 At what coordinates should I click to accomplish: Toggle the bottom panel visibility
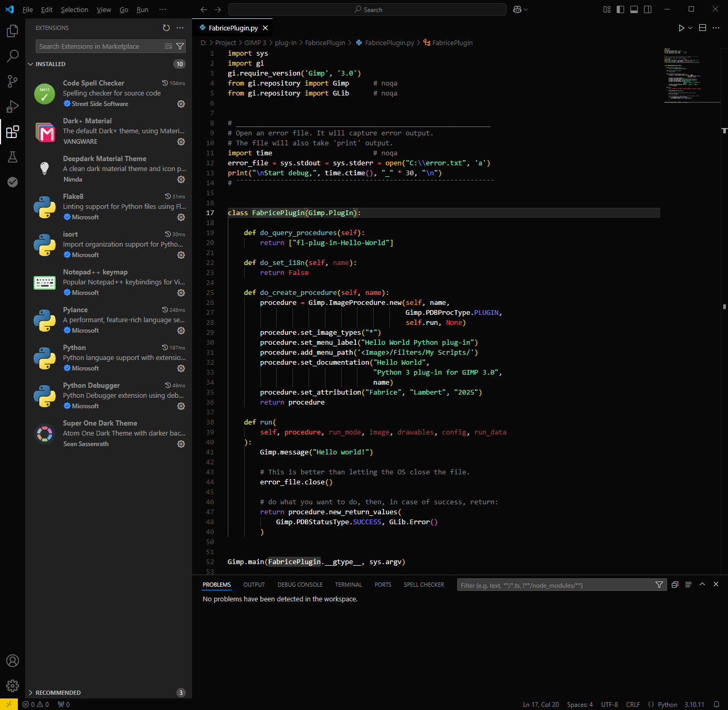click(634, 9)
